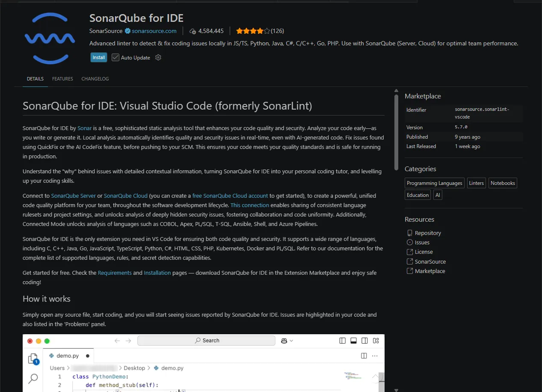This screenshot has width=542, height=392.
Task: Select the identifier sonarsource.sonarlint-vscode text
Action: [482, 113]
